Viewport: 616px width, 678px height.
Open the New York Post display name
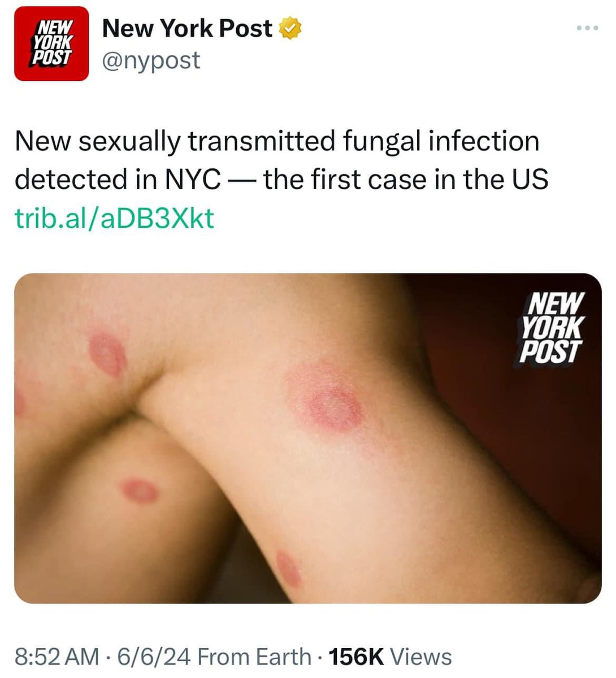click(187, 28)
